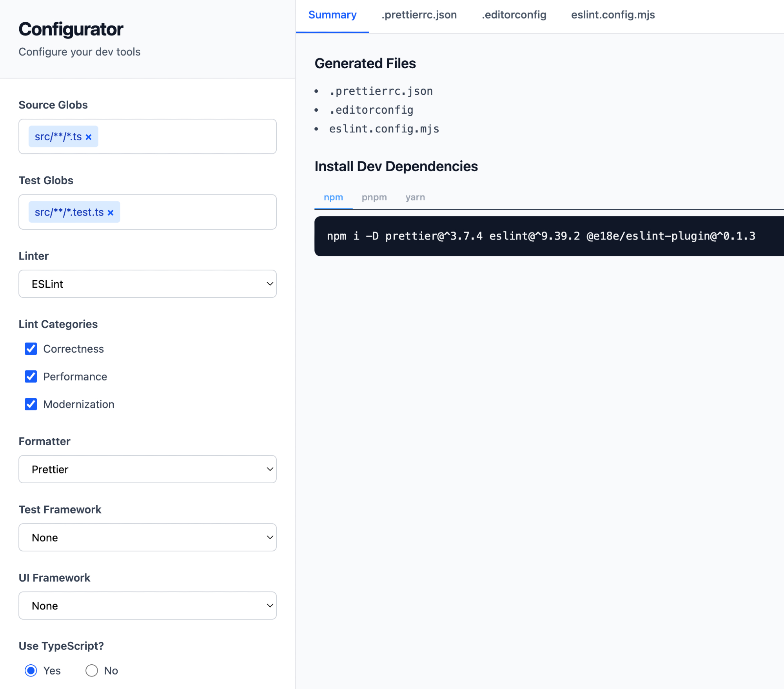Screen dimensions: 784x689
Task: Click inside the Source Globs input field
Action: click(x=188, y=136)
